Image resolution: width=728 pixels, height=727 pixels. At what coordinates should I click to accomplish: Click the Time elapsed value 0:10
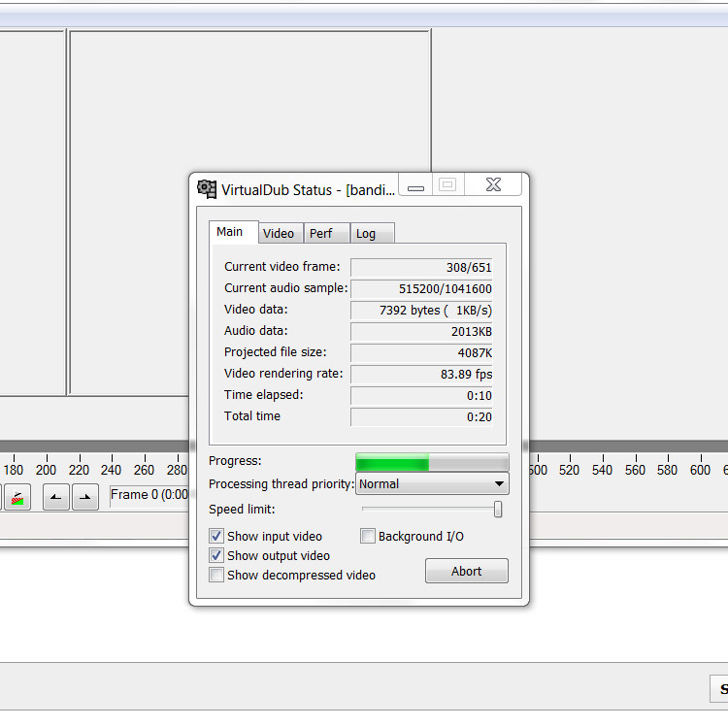coord(421,396)
